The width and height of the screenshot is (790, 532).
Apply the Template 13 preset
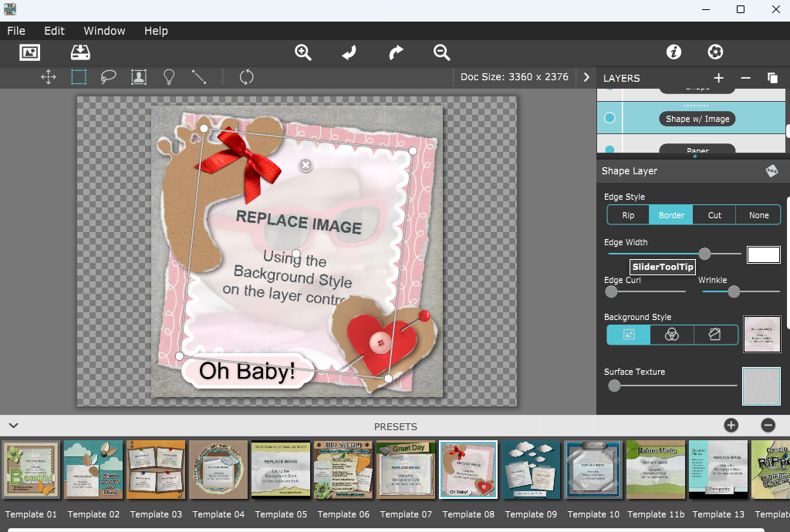click(718, 470)
